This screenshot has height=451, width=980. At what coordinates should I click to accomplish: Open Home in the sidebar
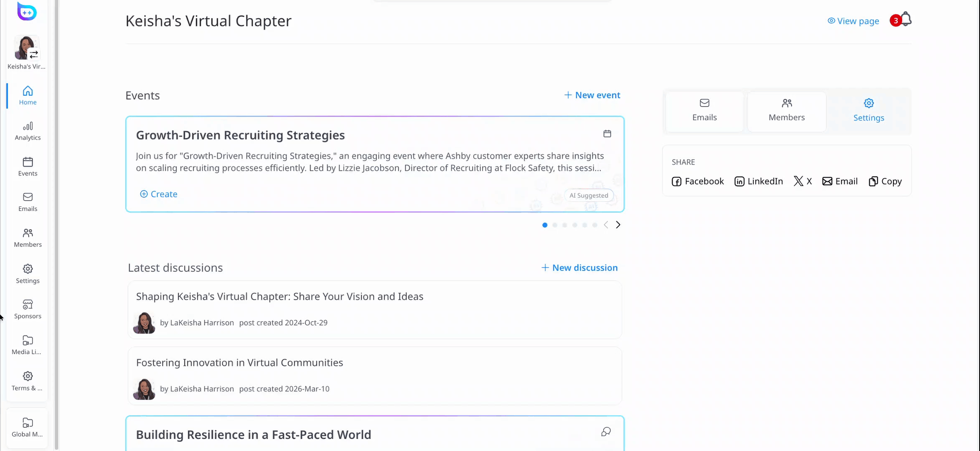tap(27, 96)
